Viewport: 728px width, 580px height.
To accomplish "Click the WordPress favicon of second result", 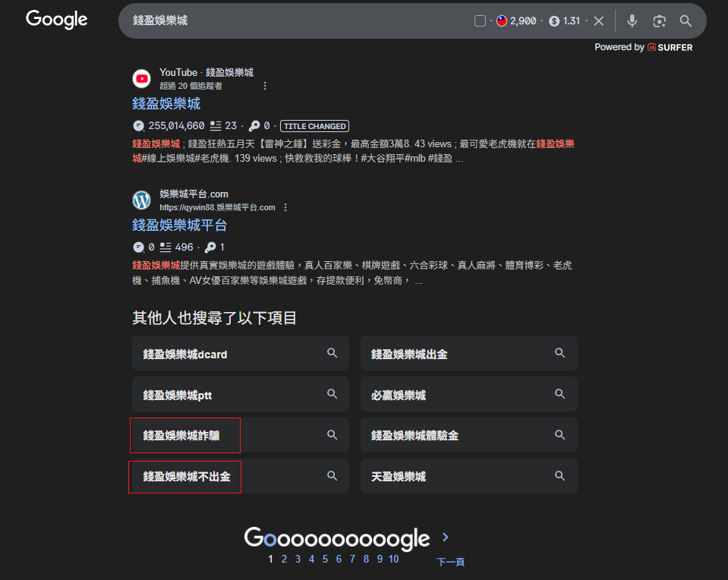I will point(142,200).
